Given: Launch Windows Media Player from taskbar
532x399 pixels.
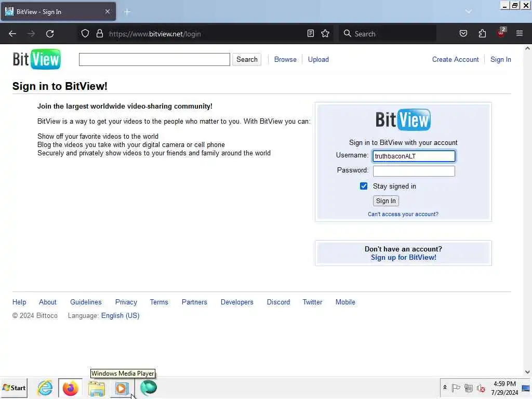Looking at the screenshot, I should pyautogui.click(x=122, y=389).
